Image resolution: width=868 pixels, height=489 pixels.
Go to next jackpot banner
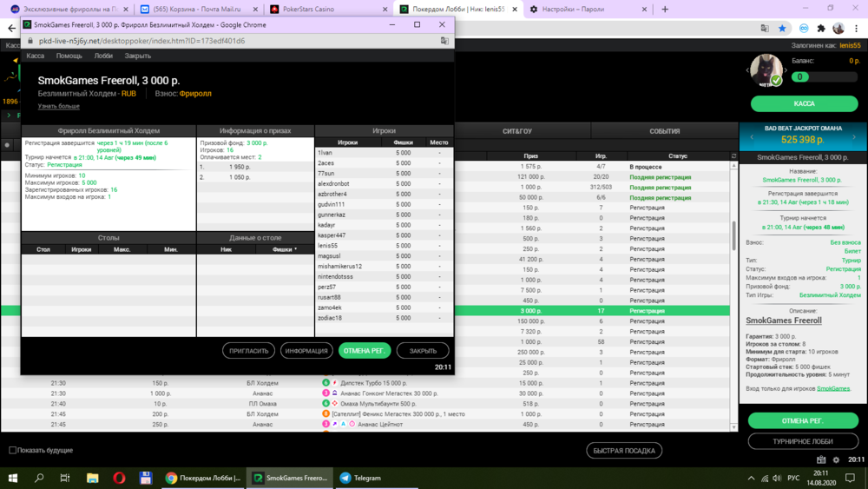(854, 136)
